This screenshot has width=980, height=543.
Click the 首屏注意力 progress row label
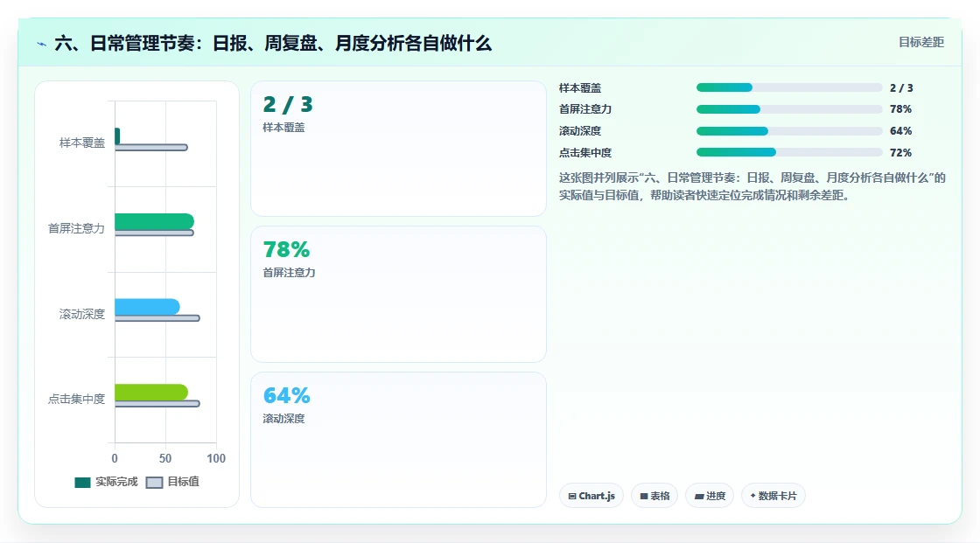point(585,109)
